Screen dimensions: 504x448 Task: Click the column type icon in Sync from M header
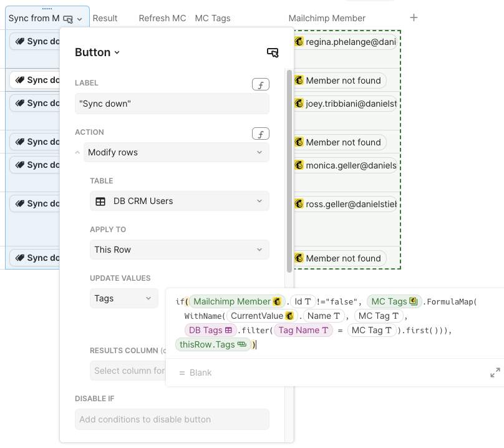pyautogui.click(x=68, y=19)
